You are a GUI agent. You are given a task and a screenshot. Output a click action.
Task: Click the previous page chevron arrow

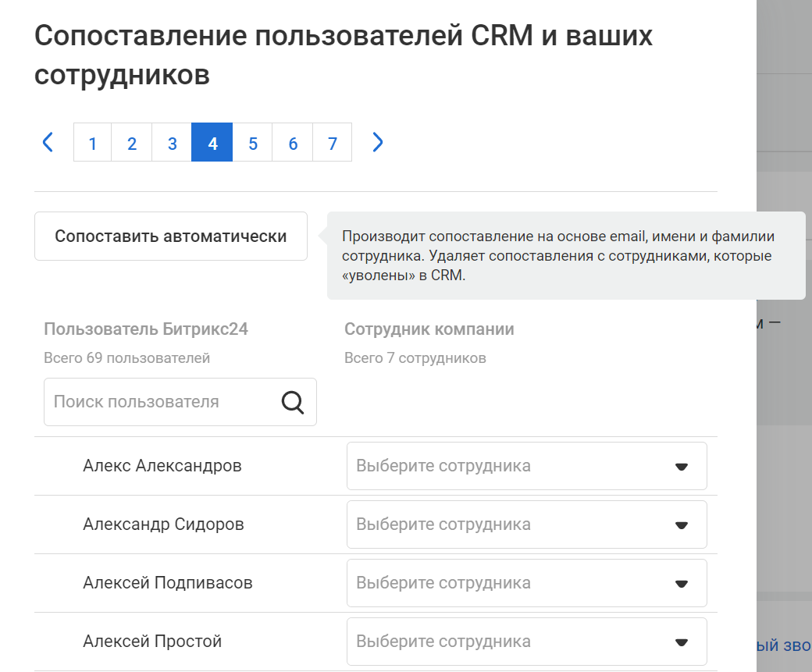click(x=48, y=142)
